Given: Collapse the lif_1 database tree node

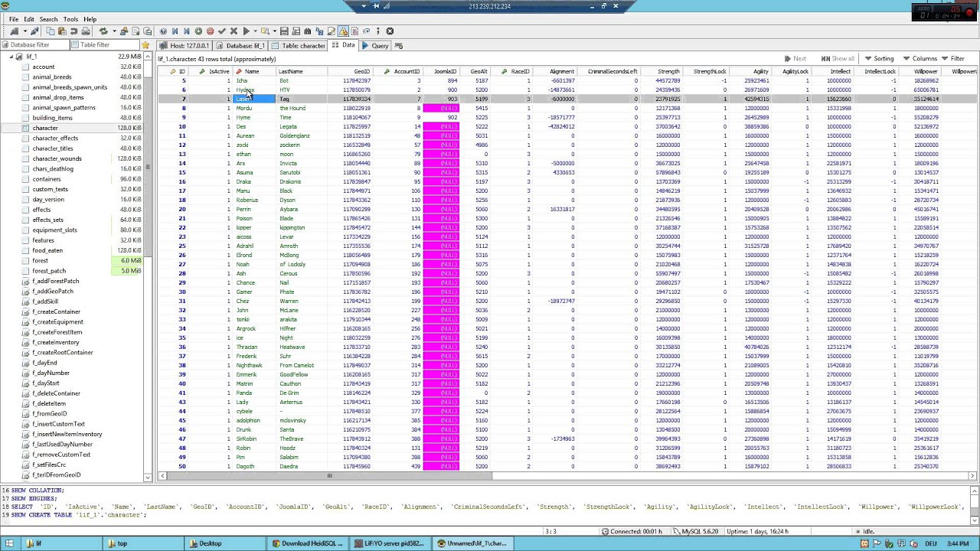Looking at the screenshot, I should (x=11, y=57).
